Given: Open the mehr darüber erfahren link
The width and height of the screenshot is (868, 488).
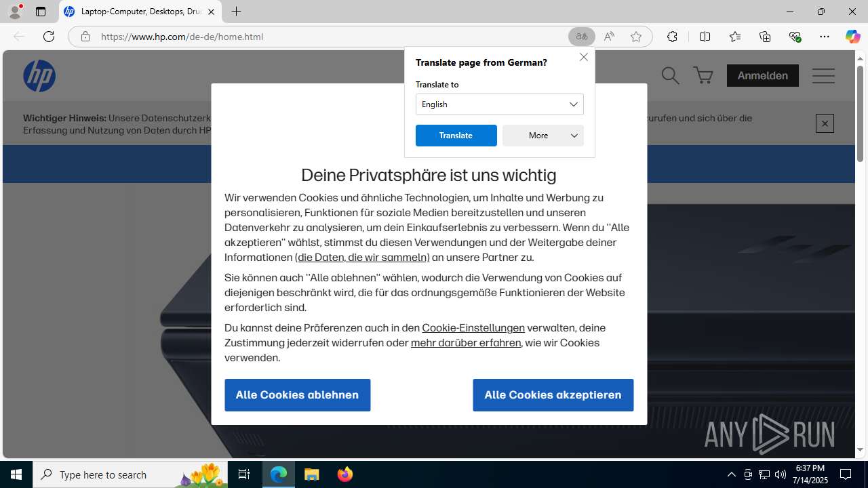Looking at the screenshot, I should click(x=466, y=342).
